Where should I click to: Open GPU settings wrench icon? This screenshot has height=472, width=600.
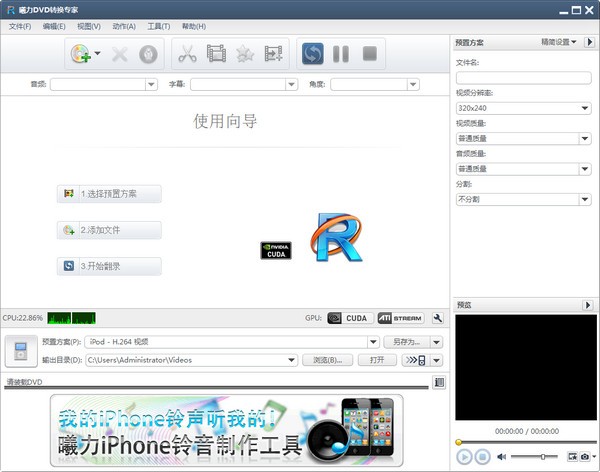pyautogui.click(x=438, y=318)
